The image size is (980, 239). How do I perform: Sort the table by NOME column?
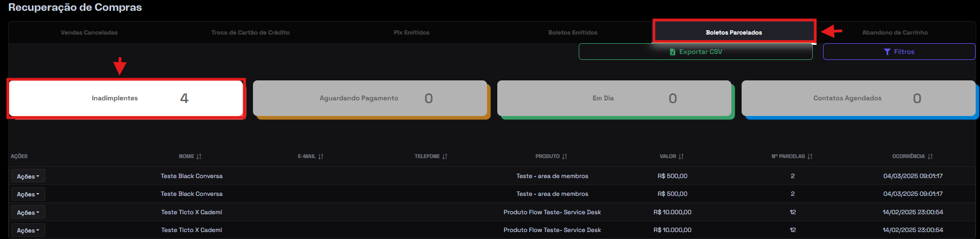(x=198, y=156)
